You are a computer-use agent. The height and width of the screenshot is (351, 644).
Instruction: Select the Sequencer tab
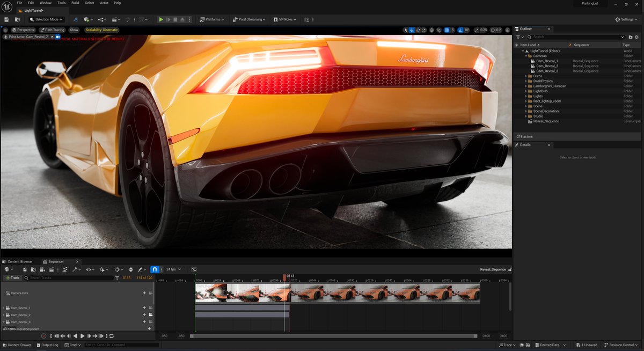click(x=56, y=261)
